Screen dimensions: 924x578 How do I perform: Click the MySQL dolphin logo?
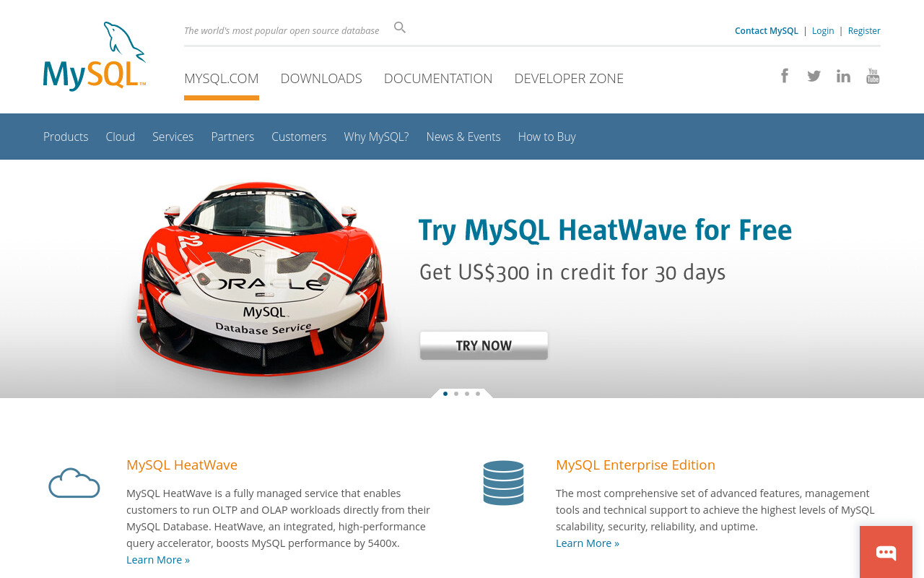(x=95, y=56)
